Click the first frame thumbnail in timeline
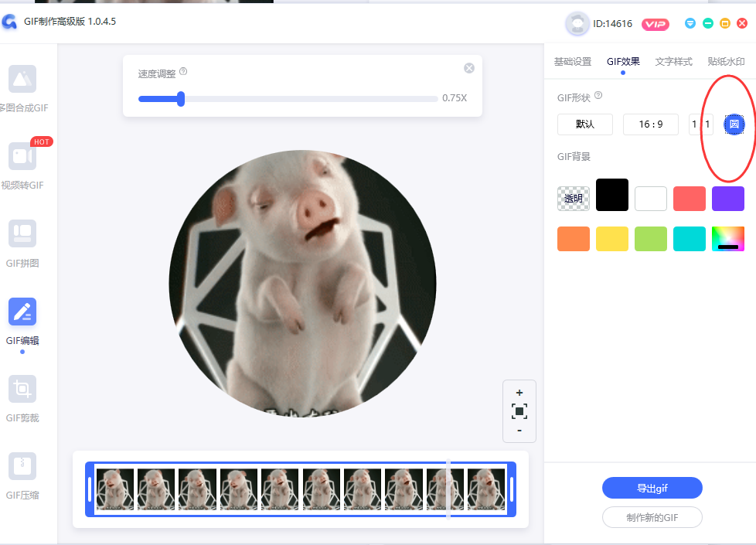756x545 pixels. point(115,489)
